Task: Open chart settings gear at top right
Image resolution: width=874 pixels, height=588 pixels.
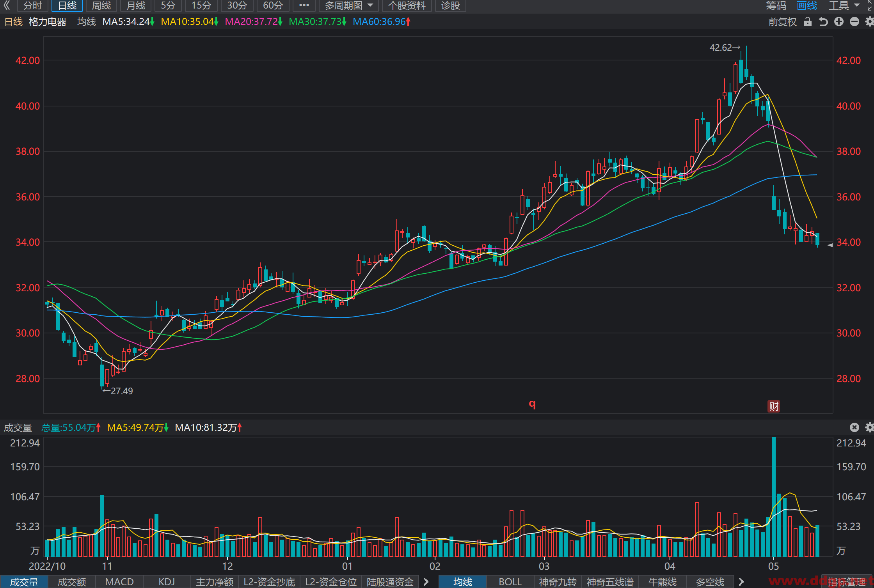Action: coord(870,22)
